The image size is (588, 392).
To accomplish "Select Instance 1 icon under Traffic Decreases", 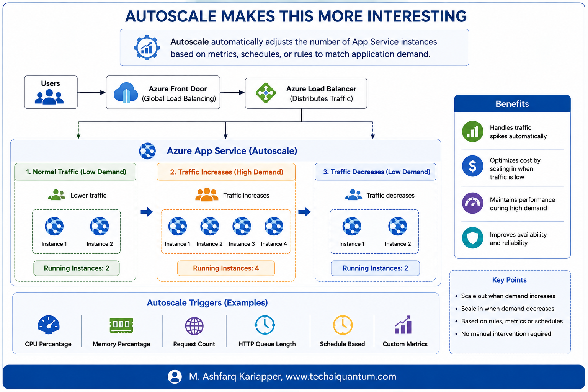I will click(352, 226).
